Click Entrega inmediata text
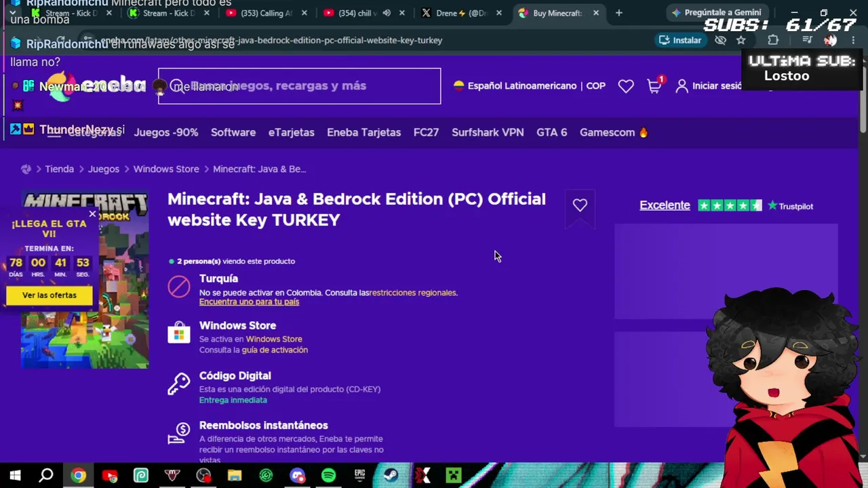The image size is (868, 488). (233, 400)
